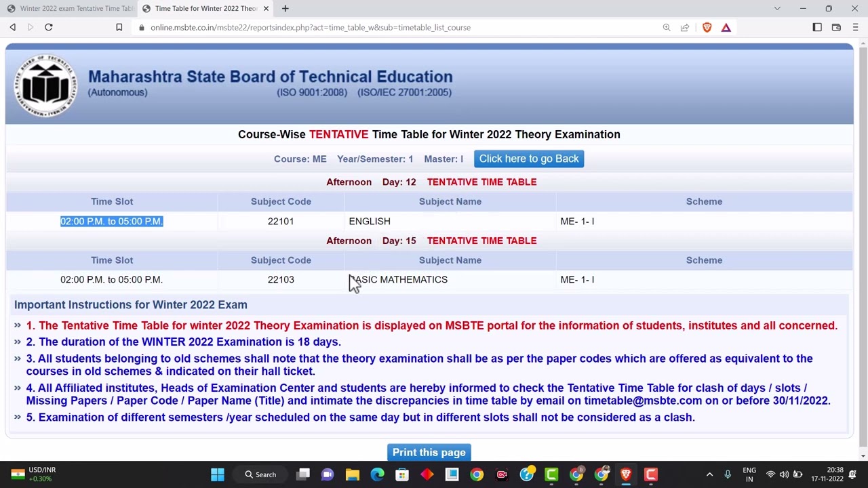Open Google Chrome from the taskbar

(477, 474)
